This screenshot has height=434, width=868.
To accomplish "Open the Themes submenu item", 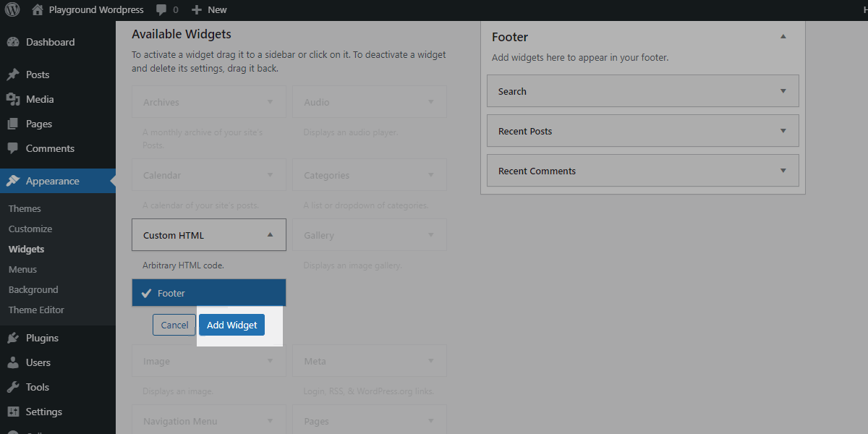I will pos(25,208).
